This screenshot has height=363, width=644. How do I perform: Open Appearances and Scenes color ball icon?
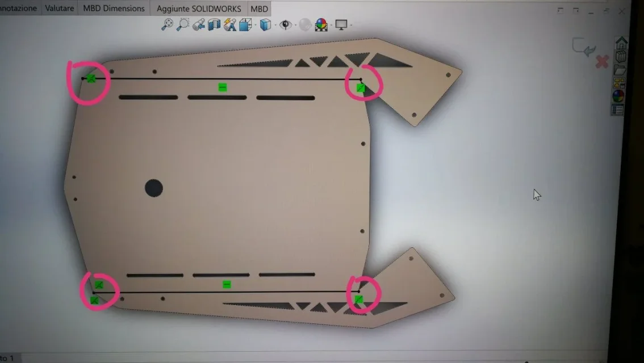click(618, 96)
